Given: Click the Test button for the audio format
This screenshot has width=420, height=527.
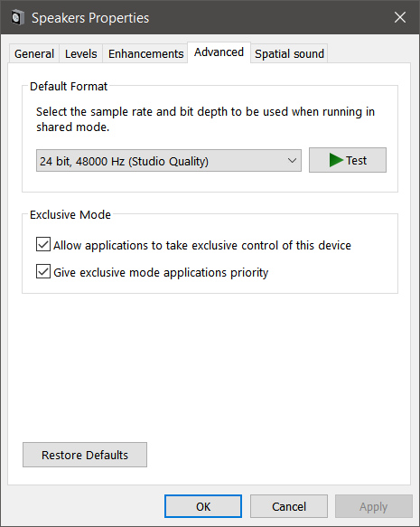Looking at the screenshot, I should coord(348,160).
